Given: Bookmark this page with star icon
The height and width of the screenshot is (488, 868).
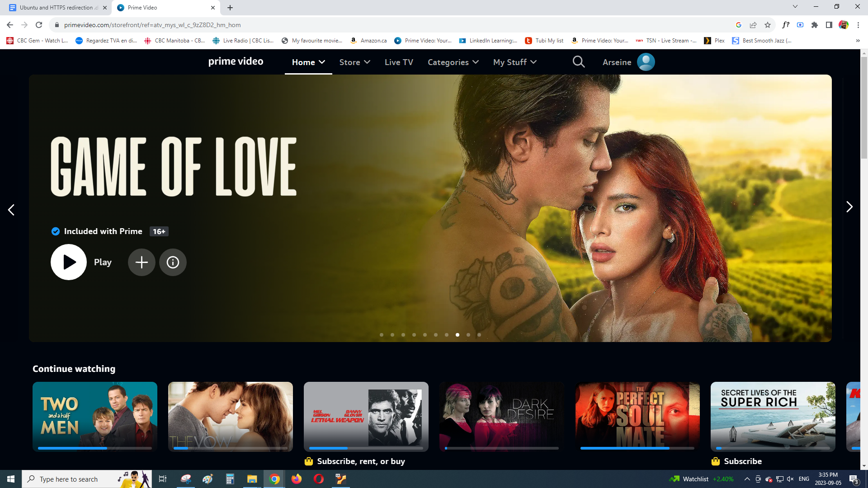Looking at the screenshot, I should (768, 25).
